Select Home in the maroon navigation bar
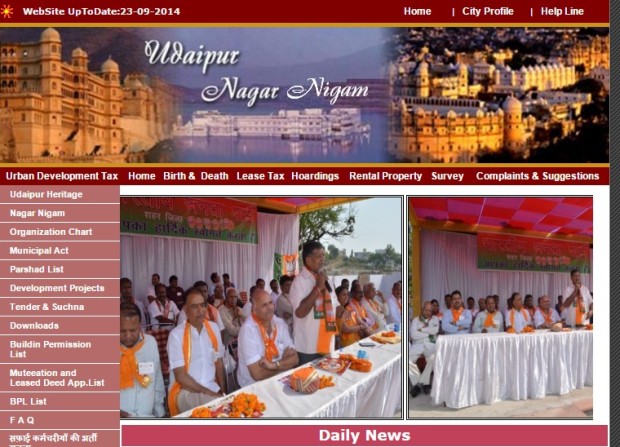Image resolution: width=620 pixels, height=447 pixels. click(142, 176)
